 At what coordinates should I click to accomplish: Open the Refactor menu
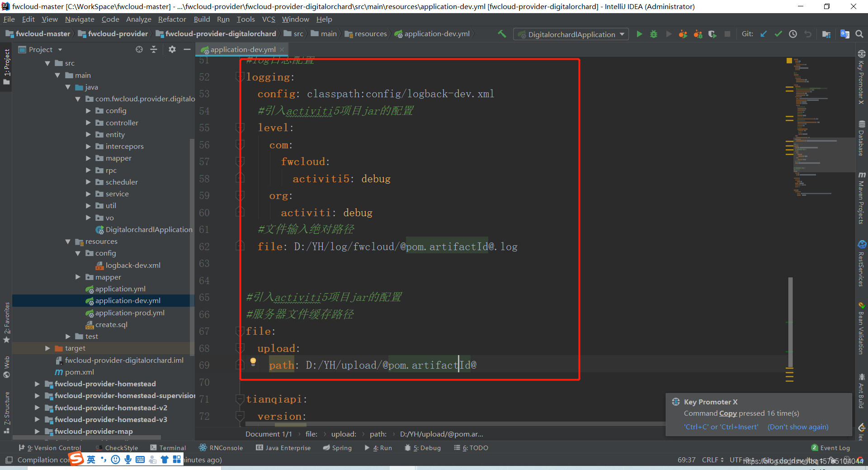[x=172, y=19]
